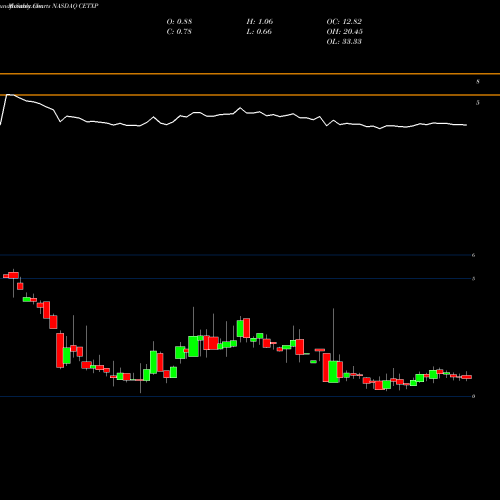Select the low value L: 0.66
Viewport: 500px width, 500px height.
pyautogui.click(x=259, y=31)
